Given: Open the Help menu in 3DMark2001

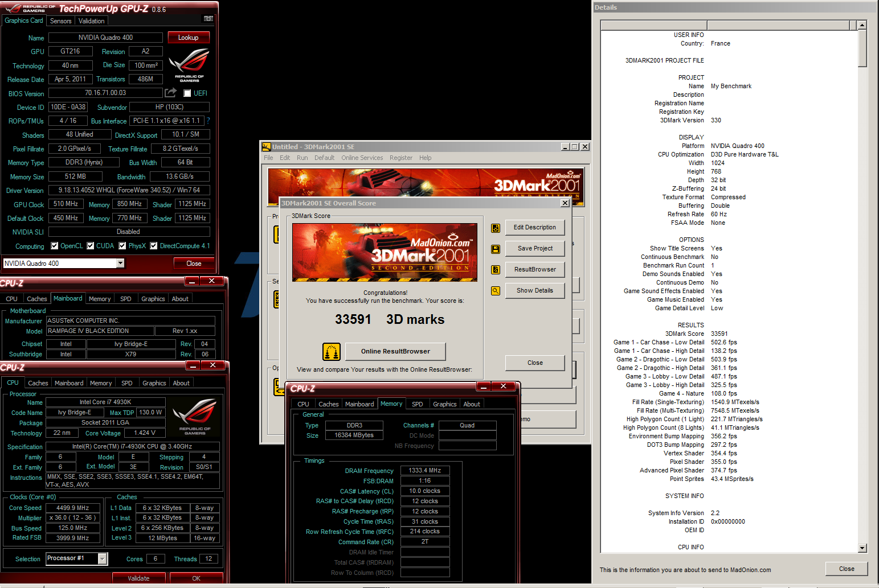Looking at the screenshot, I should (426, 158).
